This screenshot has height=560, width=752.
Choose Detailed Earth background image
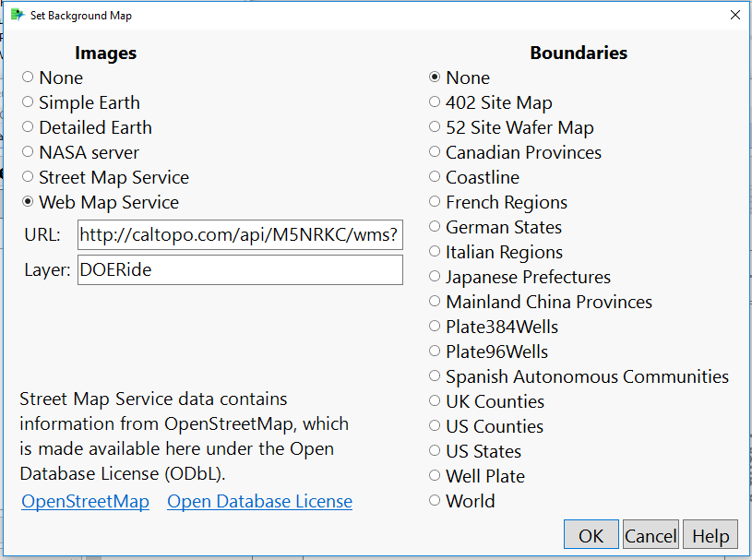click(x=28, y=127)
